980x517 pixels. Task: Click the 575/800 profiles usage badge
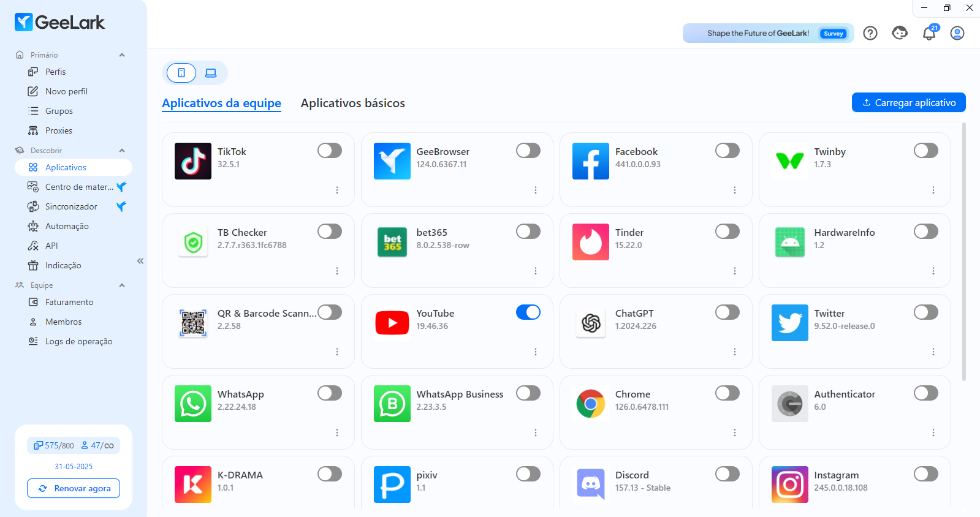54,445
